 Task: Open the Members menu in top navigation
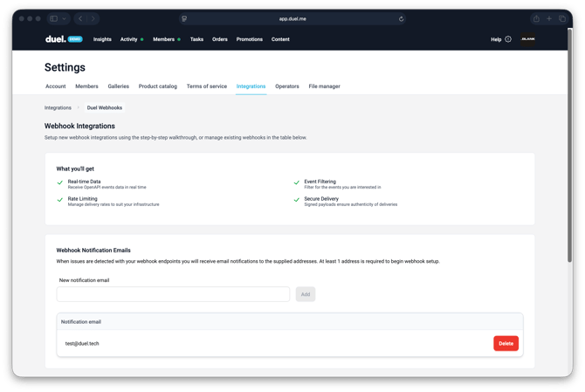coord(163,39)
